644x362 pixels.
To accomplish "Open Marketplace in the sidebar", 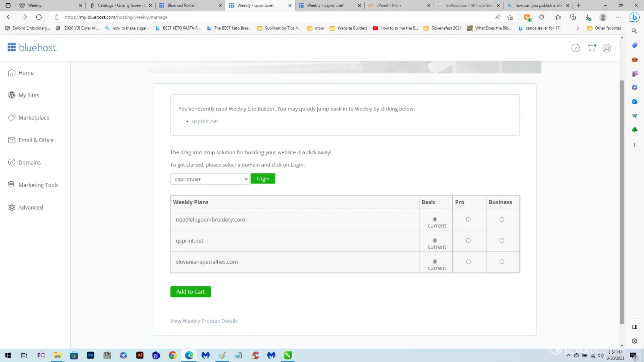I will point(29,118).
